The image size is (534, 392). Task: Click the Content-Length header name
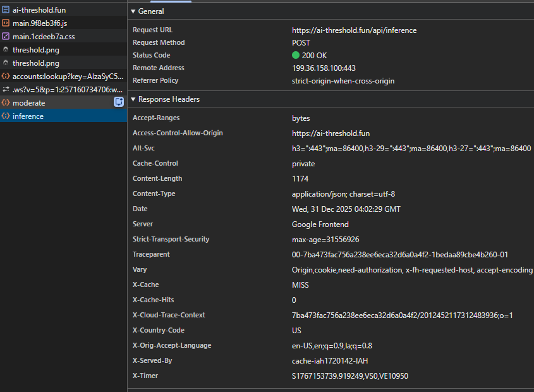pos(157,178)
